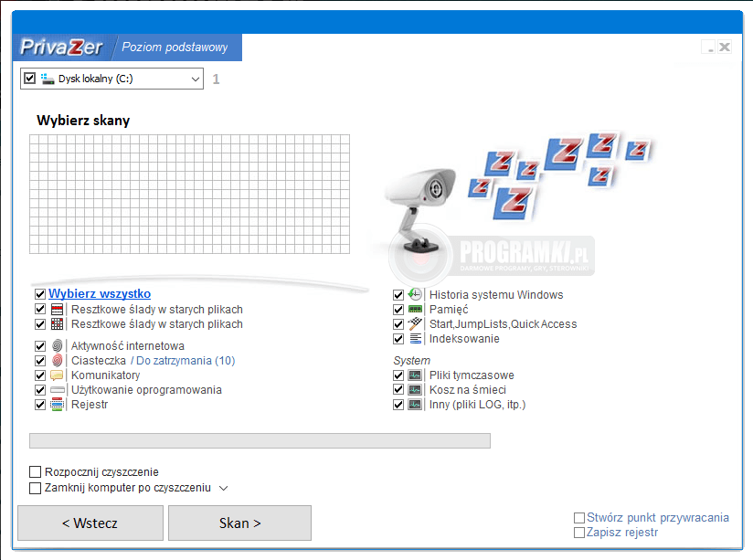Click first Resztkowe ślady red rows icon
Screen dimensions: 753x560
pyautogui.click(x=58, y=310)
